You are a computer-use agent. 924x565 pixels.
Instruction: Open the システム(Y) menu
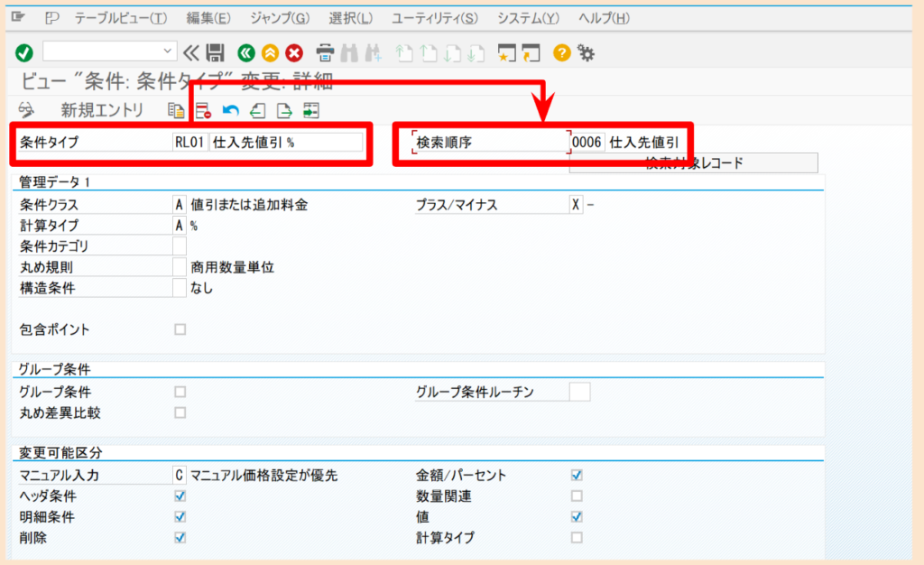point(528,18)
